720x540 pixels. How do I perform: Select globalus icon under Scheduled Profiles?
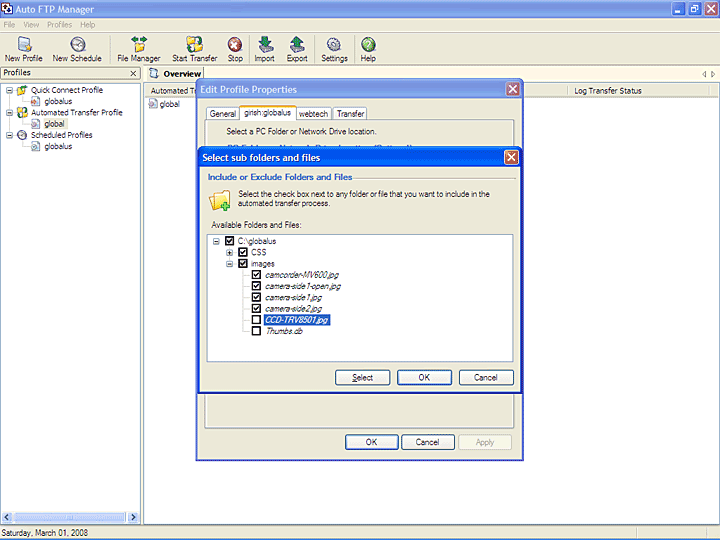click(x=35, y=146)
